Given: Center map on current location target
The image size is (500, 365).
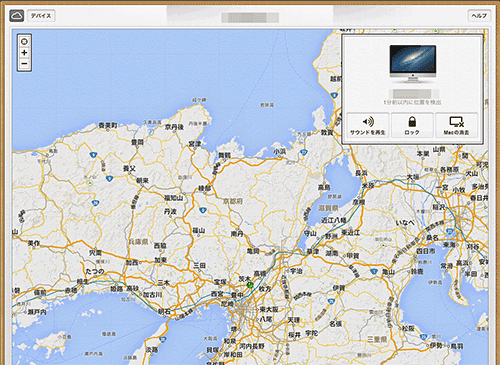Looking at the screenshot, I should 24,42.
